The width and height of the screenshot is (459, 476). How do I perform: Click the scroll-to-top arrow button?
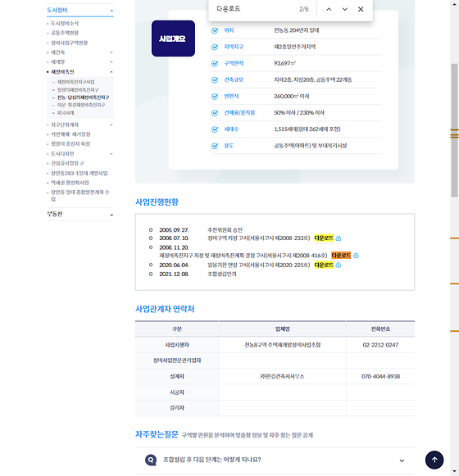tap(434, 460)
